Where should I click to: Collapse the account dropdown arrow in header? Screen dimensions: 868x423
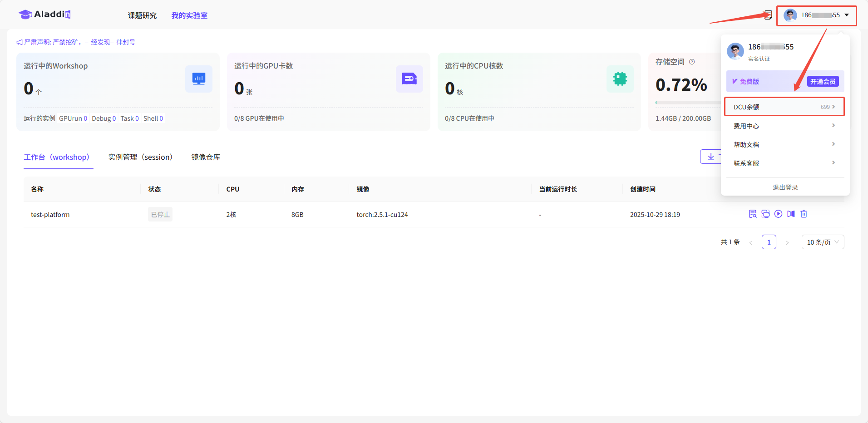847,15
